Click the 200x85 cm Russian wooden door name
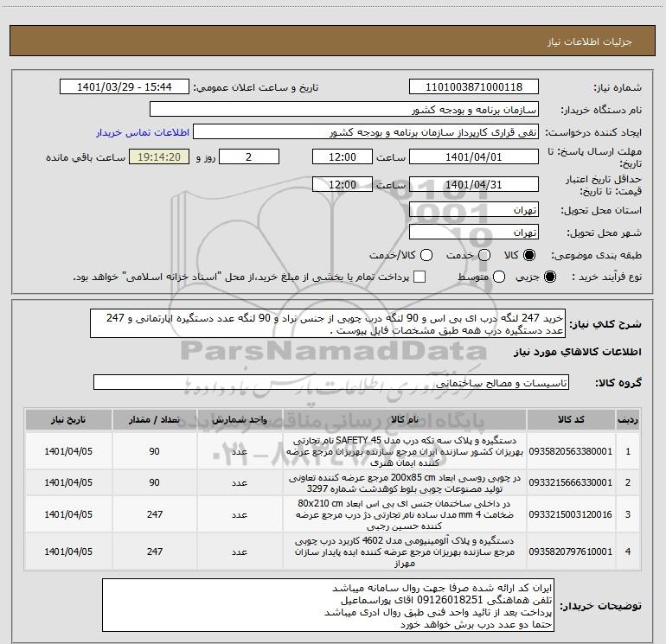Viewport: 666px width, 644px height. pos(405,483)
